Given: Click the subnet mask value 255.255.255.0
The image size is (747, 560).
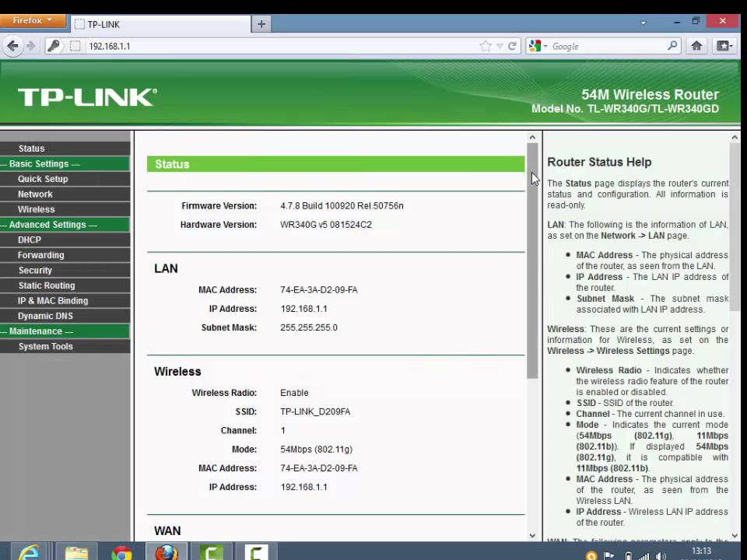Looking at the screenshot, I should 309,327.
